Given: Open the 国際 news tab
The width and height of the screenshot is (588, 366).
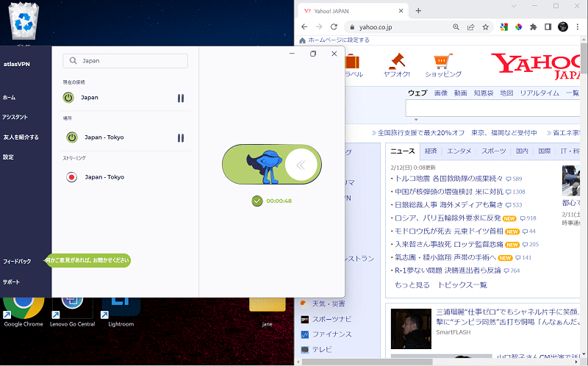Looking at the screenshot, I should [x=544, y=151].
